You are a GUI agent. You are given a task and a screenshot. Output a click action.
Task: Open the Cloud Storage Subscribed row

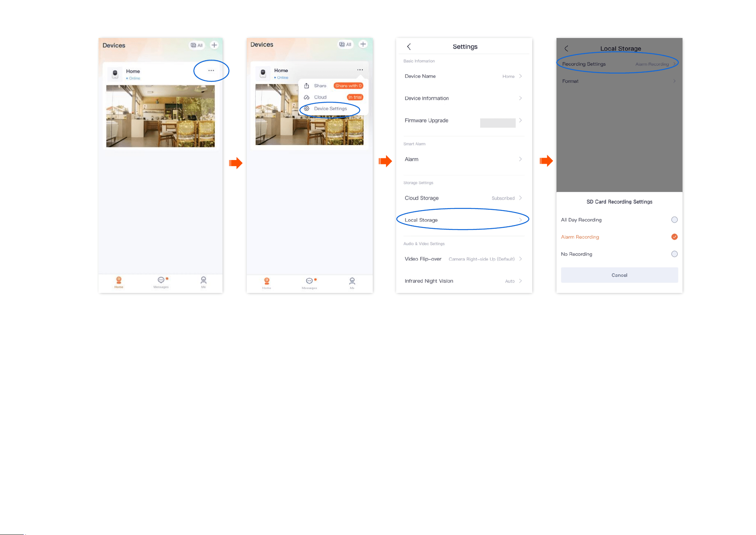[464, 198]
